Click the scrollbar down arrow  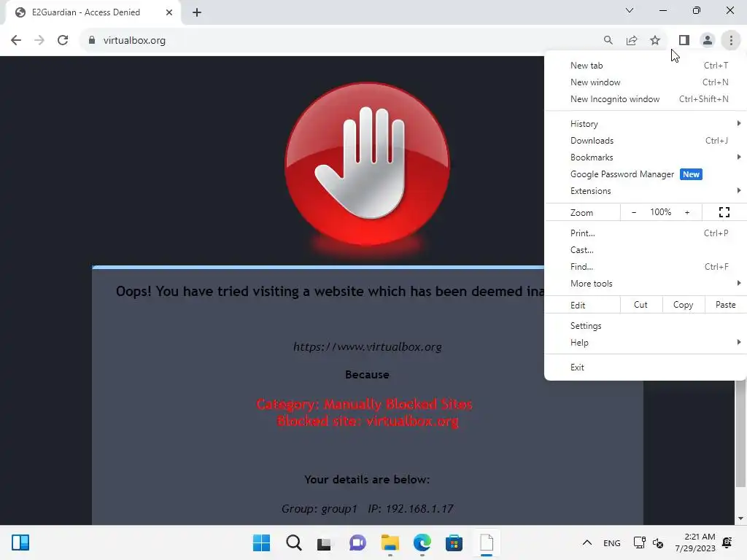coord(740,518)
